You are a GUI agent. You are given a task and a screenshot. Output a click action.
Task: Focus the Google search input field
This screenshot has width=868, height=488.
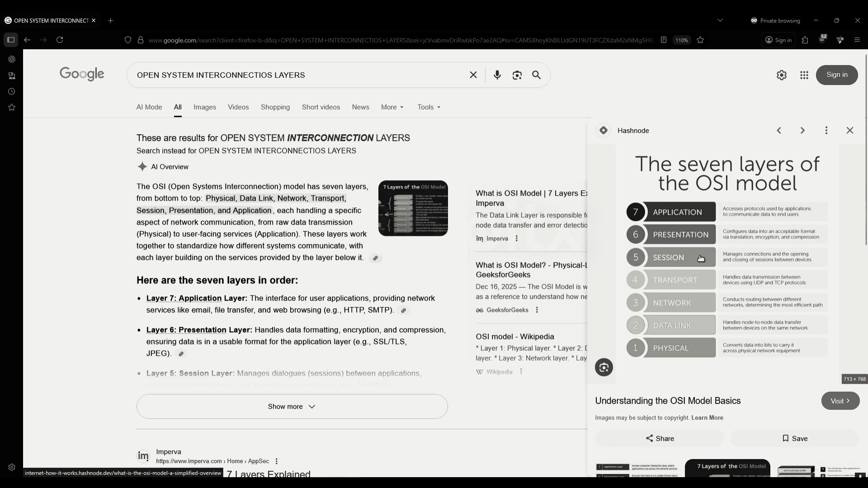click(298, 75)
